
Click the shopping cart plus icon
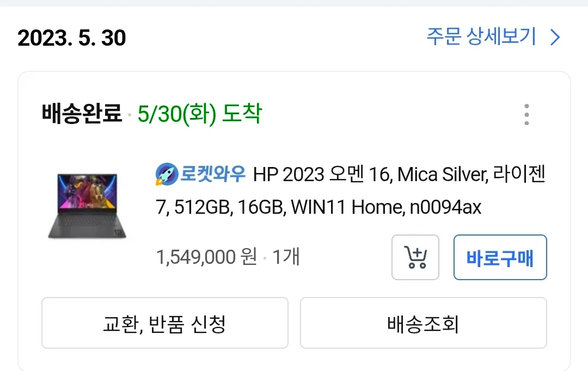pyautogui.click(x=415, y=257)
